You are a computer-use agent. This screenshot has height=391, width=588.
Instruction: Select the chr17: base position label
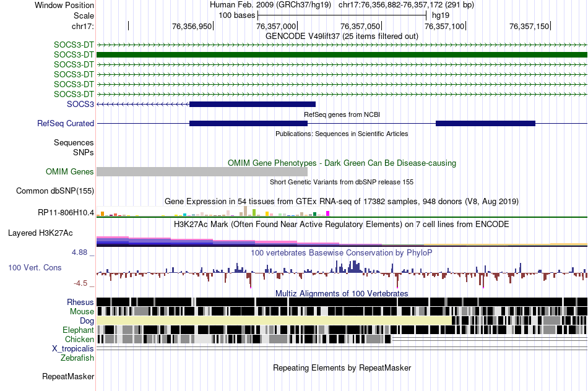(x=82, y=26)
